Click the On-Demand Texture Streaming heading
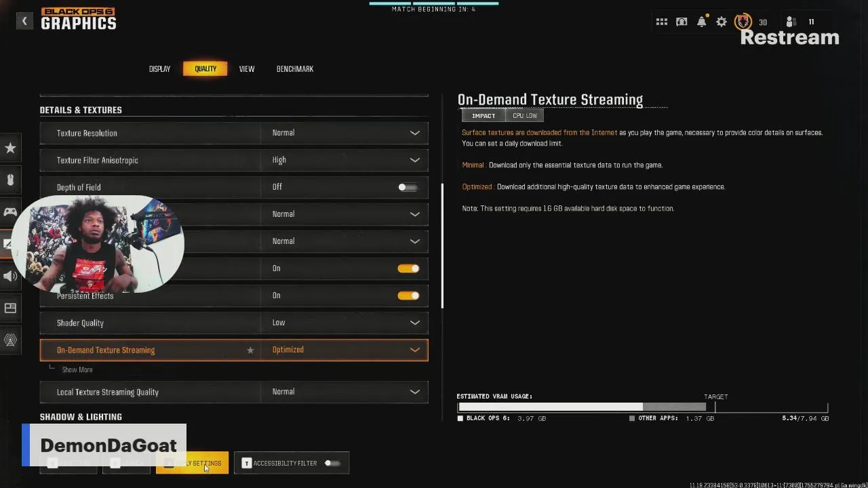Image resolution: width=868 pixels, height=488 pixels. 550,100
